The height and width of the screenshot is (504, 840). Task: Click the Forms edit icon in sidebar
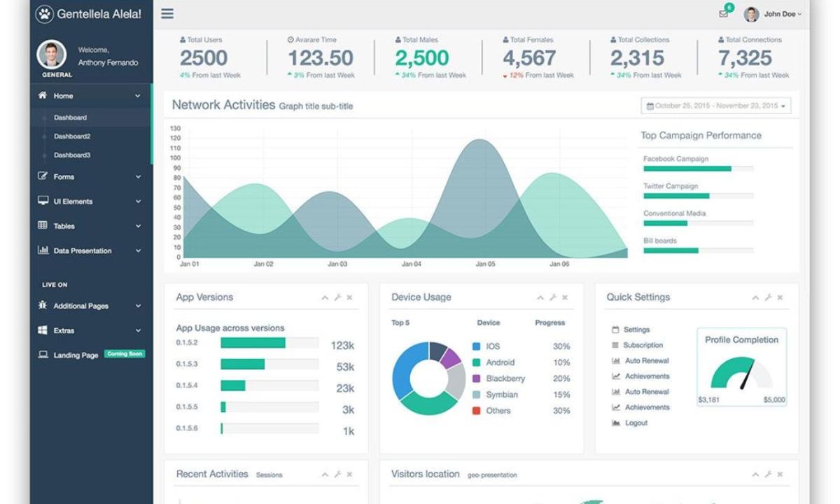43,176
